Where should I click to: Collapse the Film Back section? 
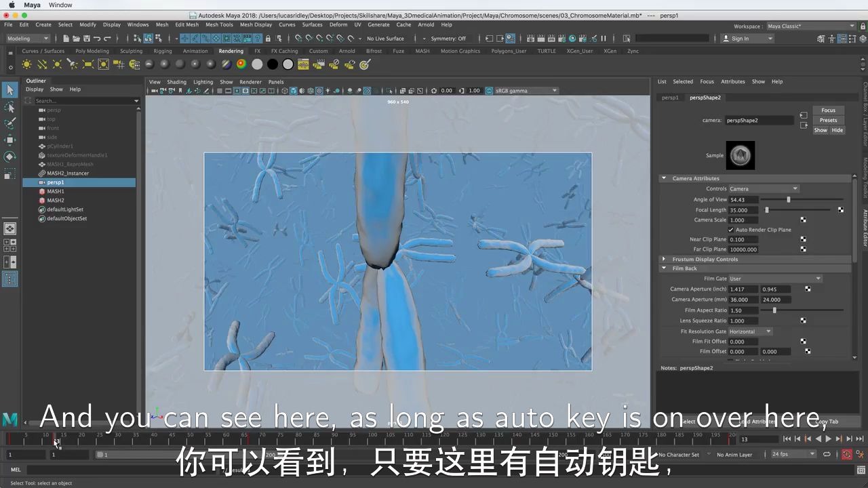click(664, 268)
